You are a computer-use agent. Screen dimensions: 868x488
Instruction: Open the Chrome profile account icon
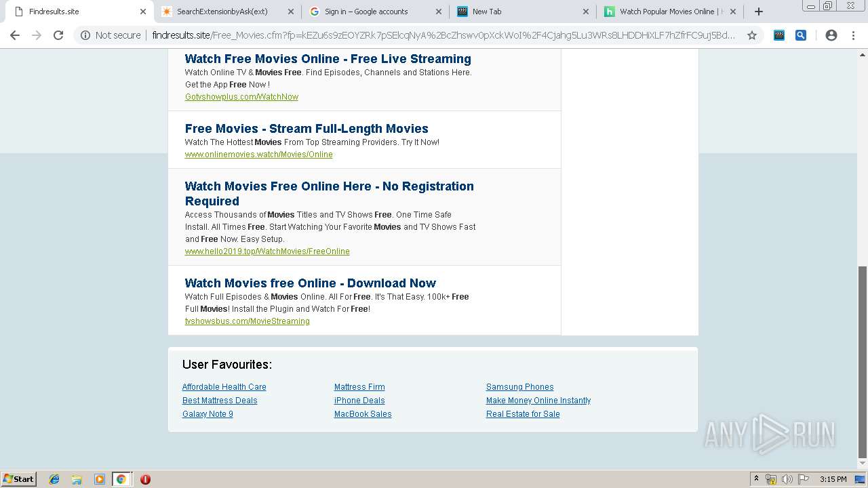point(831,35)
